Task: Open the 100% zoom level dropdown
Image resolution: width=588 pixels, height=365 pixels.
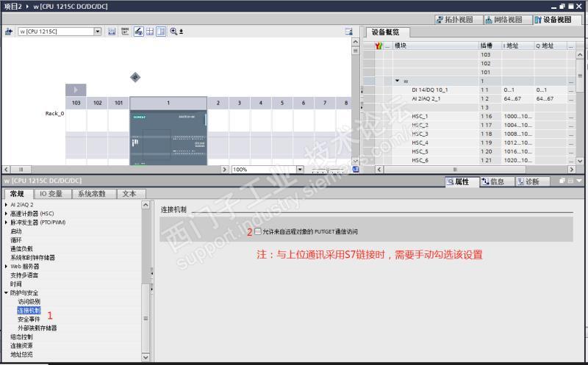Action: pos(300,170)
